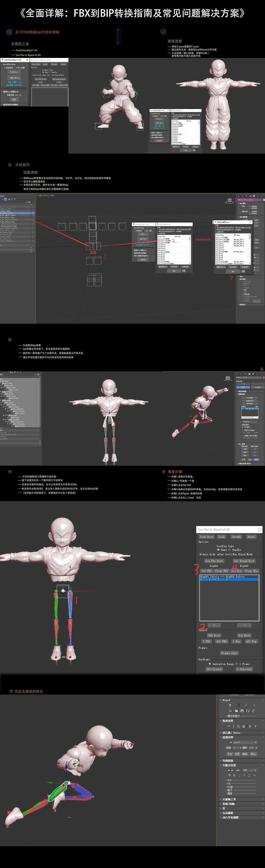
Task: Toggle 导入动画 checkbox in AutoFbxtoBip panel
Action: click(16, 68)
